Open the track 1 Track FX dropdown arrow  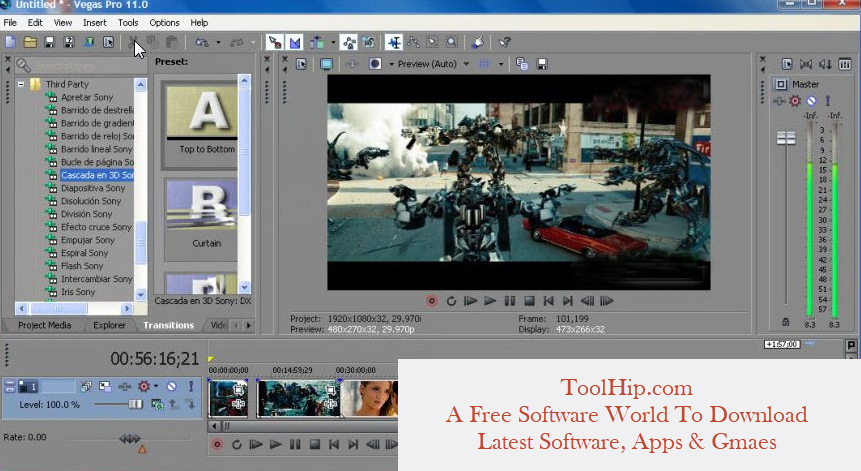click(x=156, y=386)
